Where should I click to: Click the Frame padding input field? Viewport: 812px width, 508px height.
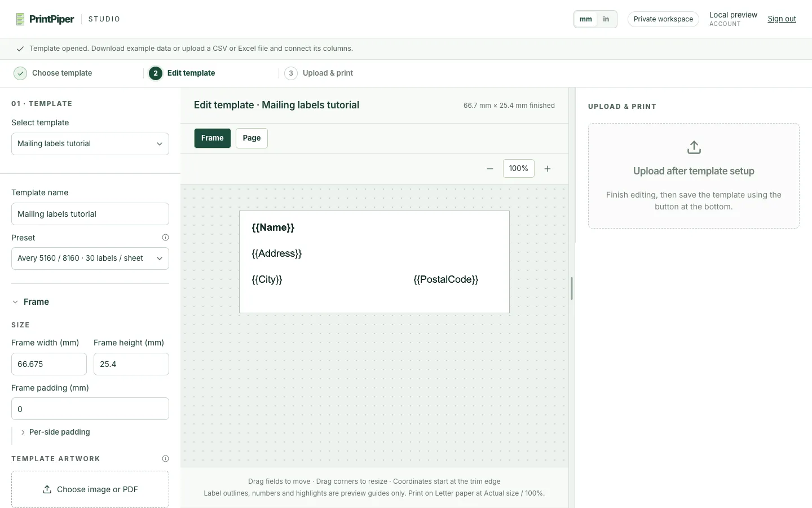point(90,409)
